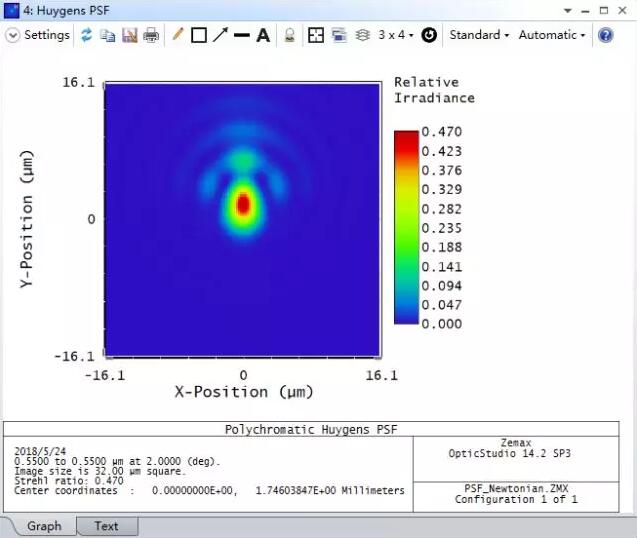Click the red PSF peak center
The height and width of the screenshot is (538, 637).
pyautogui.click(x=243, y=204)
